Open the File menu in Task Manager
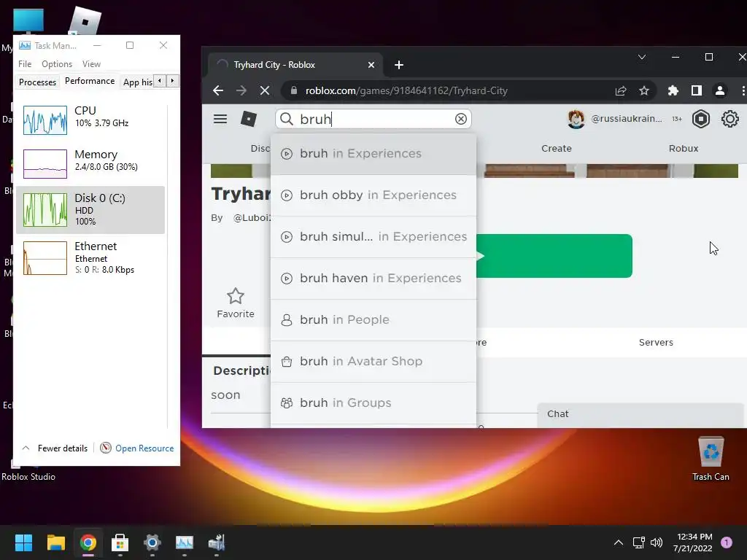Image resolution: width=747 pixels, height=560 pixels. click(25, 64)
